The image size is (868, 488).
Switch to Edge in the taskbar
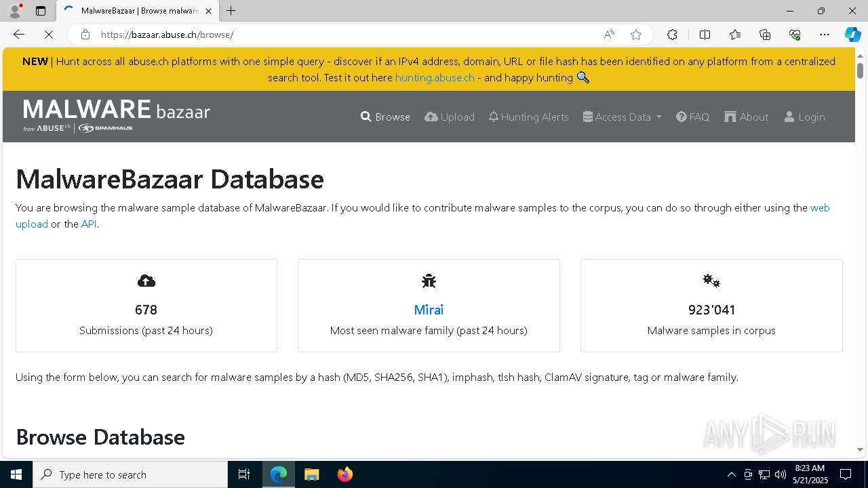coord(279,474)
